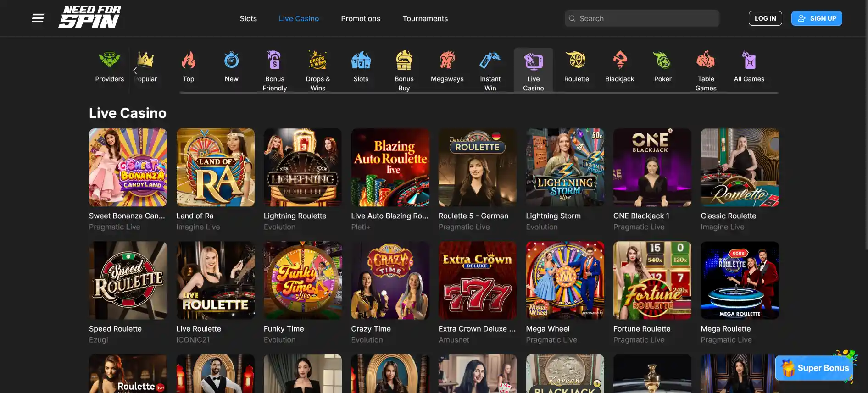Select the Top flame icon

click(189, 60)
